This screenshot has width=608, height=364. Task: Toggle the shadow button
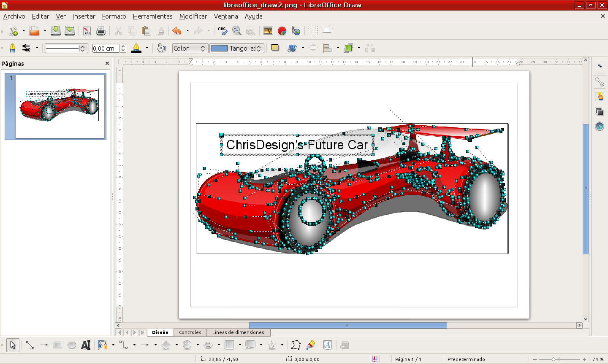click(275, 48)
